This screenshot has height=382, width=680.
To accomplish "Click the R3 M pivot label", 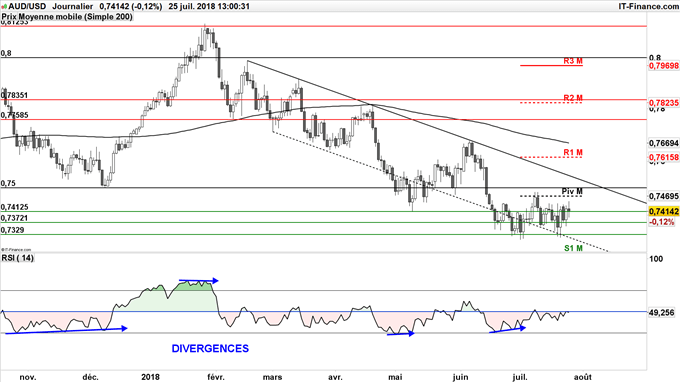I will (573, 61).
